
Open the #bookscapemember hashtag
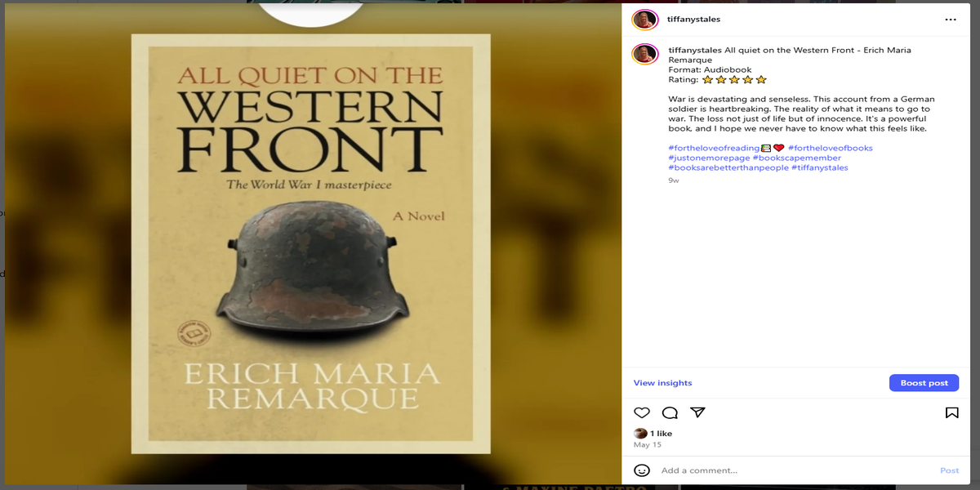[797, 158]
